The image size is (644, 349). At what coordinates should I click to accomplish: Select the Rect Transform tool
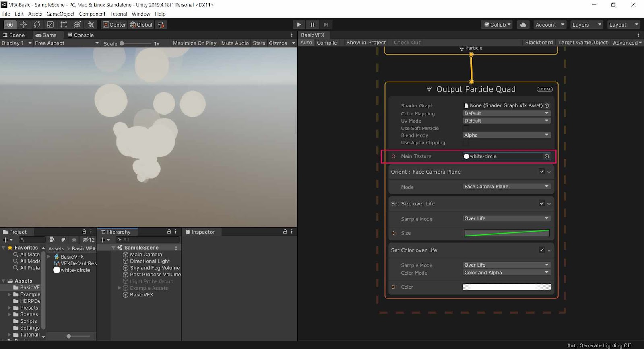point(64,25)
